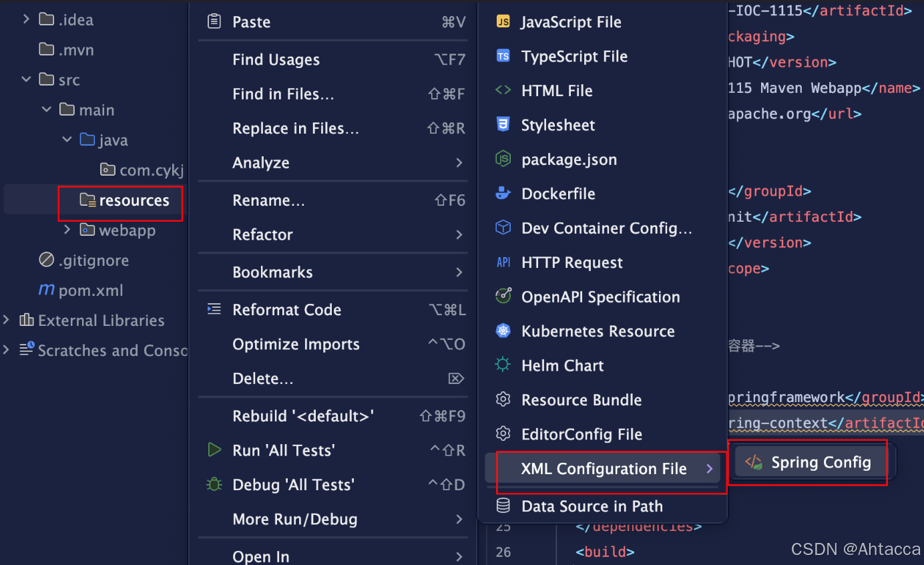Click the Data Source in Path database icon

coord(503,506)
